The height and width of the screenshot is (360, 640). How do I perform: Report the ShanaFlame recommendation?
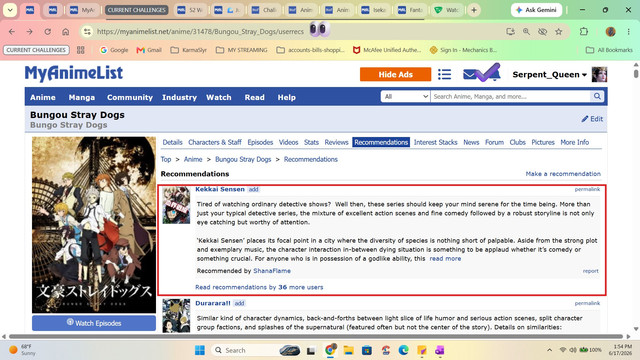[590, 271]
